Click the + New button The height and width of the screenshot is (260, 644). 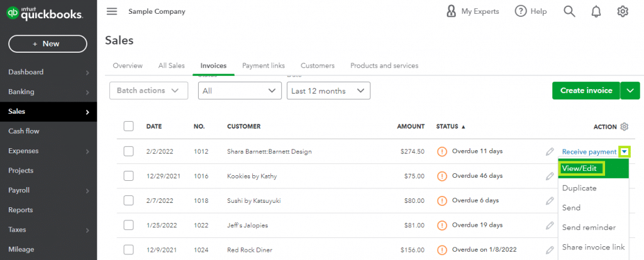pos(48,44)
